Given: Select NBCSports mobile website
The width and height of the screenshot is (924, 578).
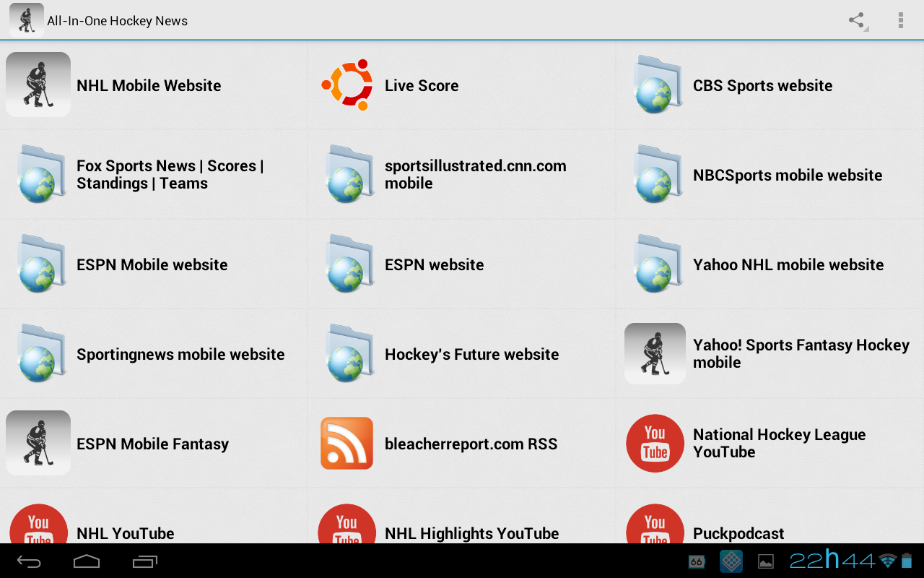Looking at the screenshot, I should 787,175.
